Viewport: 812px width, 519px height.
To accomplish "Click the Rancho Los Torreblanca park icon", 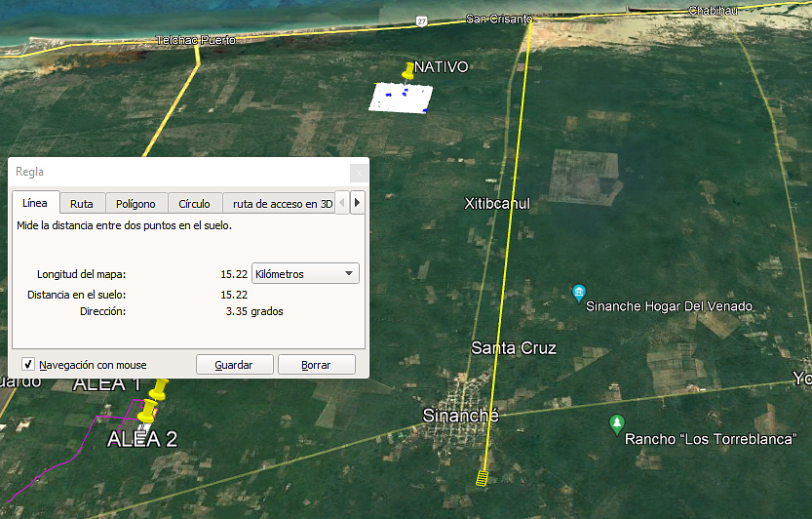I will 616,423.
